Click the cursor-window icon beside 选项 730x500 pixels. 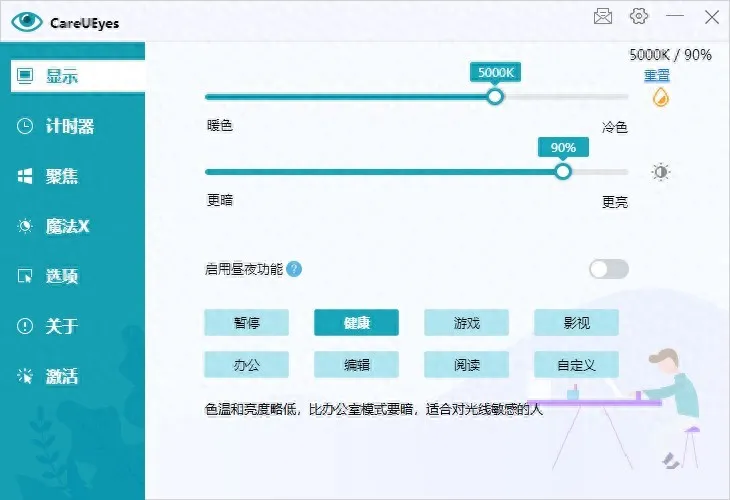point(25,276)
